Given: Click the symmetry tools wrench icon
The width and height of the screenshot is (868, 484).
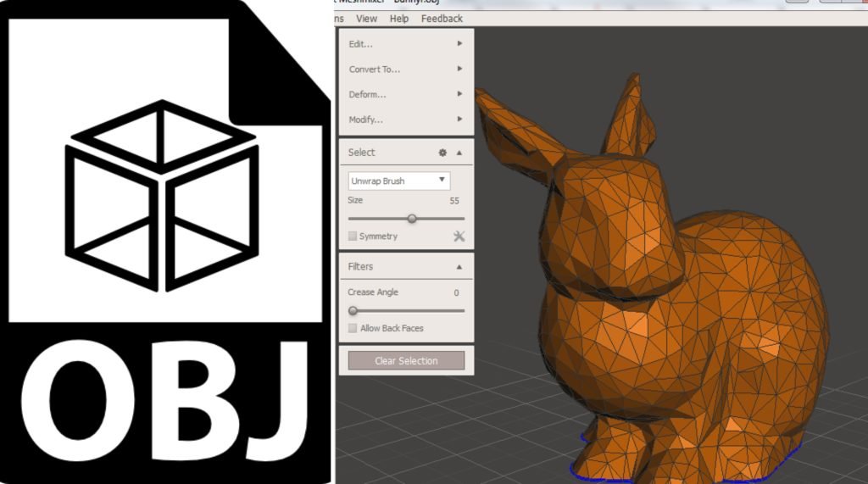Looking at the screenshot, I should tap(459, 236).
